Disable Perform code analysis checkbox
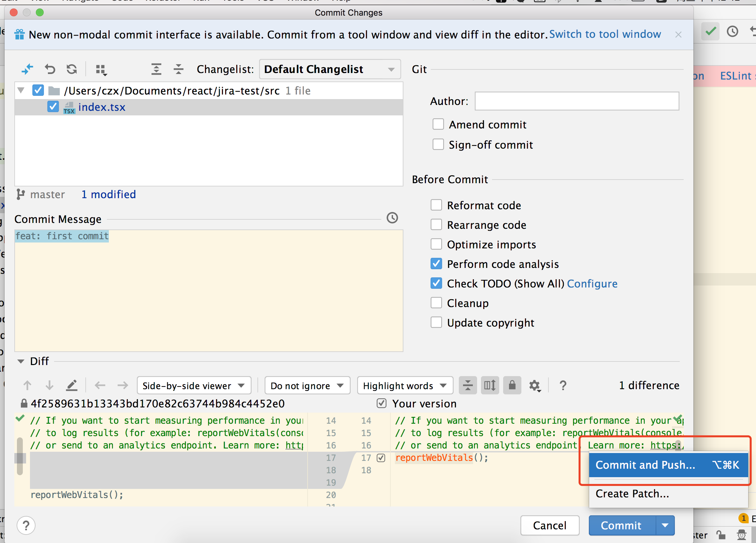Viewport: 756px width, 543px height. (x=437, y=264)
